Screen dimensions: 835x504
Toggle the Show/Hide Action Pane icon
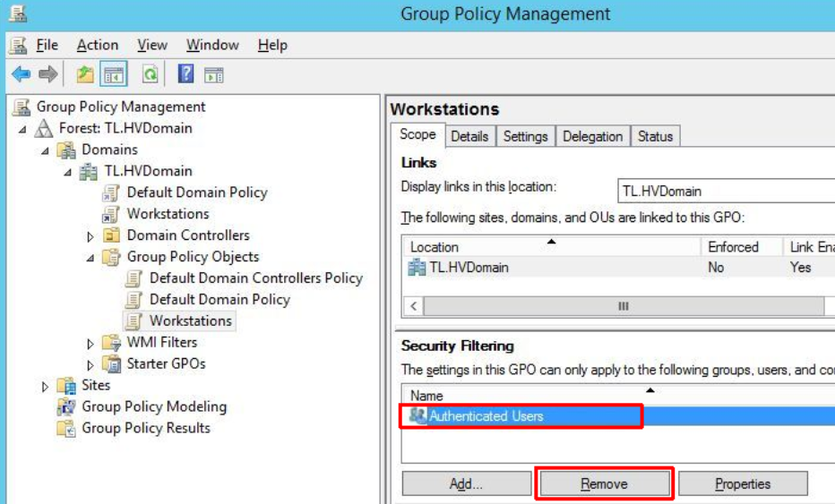[213, 74]
